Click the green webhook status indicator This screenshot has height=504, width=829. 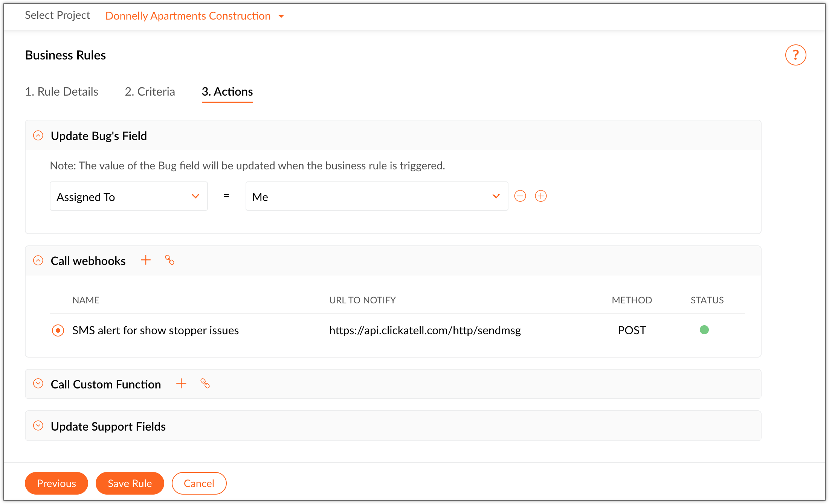click(x=704, y=330)
